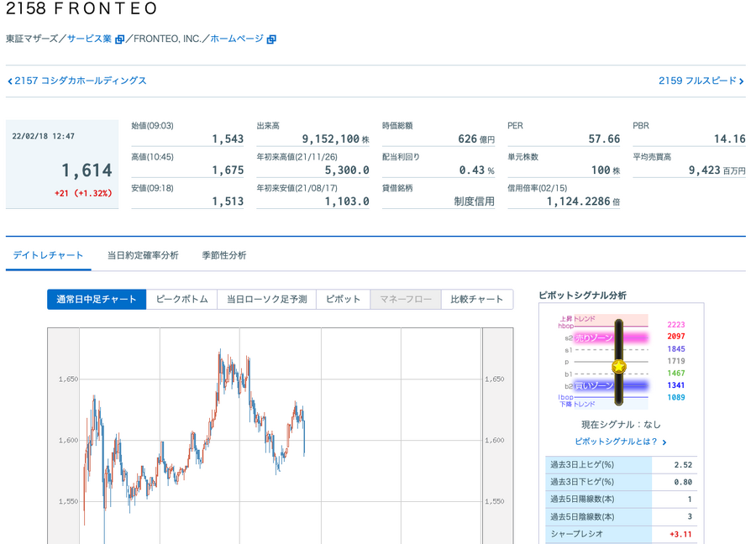
Task: Select 比較チャート chart mode
Action: click(x=477, y=299)
